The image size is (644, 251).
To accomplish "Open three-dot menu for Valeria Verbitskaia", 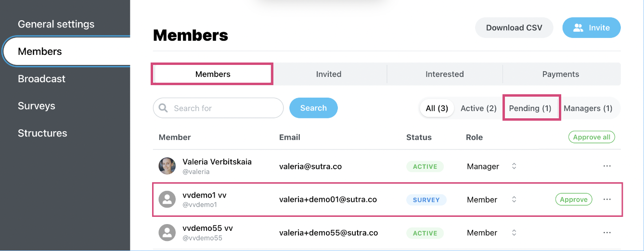I will point(607,166).
